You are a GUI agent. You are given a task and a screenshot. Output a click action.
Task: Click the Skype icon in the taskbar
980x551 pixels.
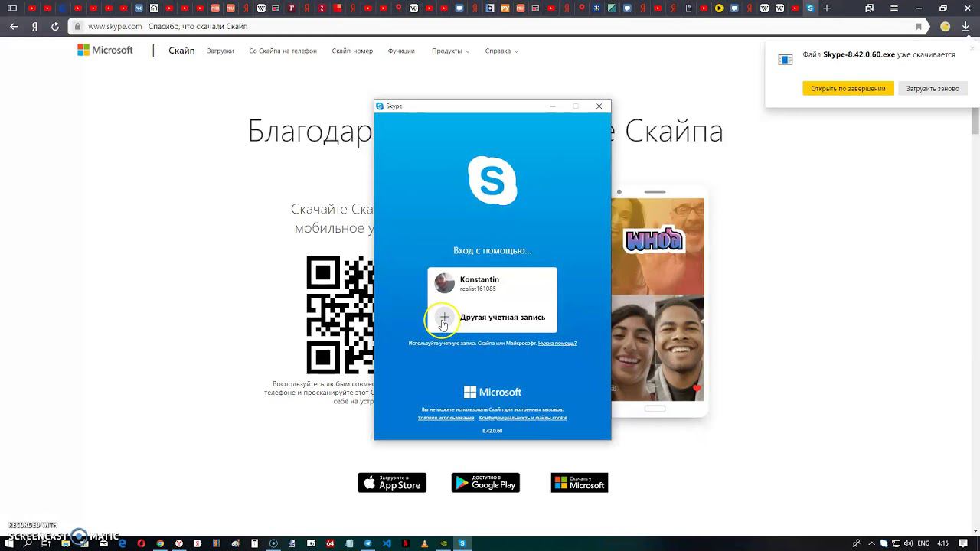pos(462,543)
